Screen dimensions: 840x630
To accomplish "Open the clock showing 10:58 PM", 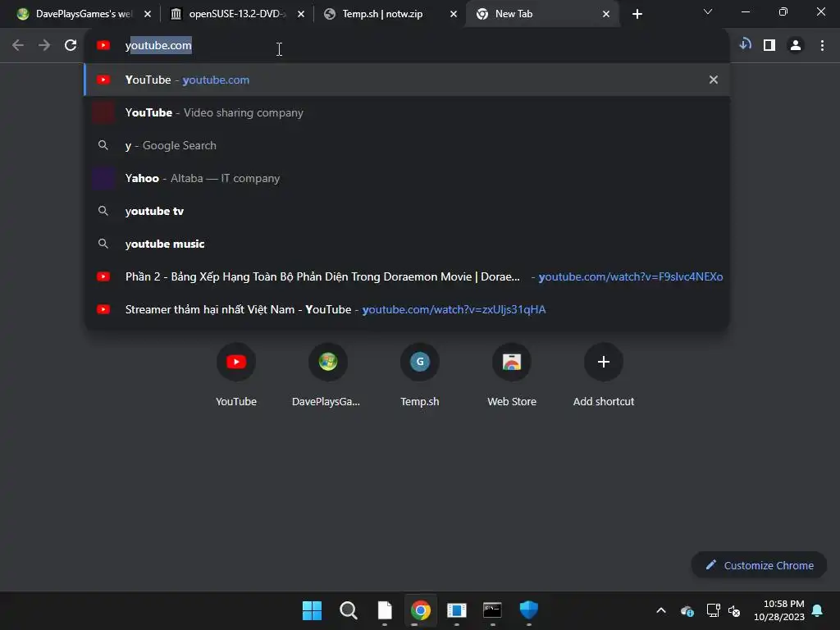I will coord(779,610).
